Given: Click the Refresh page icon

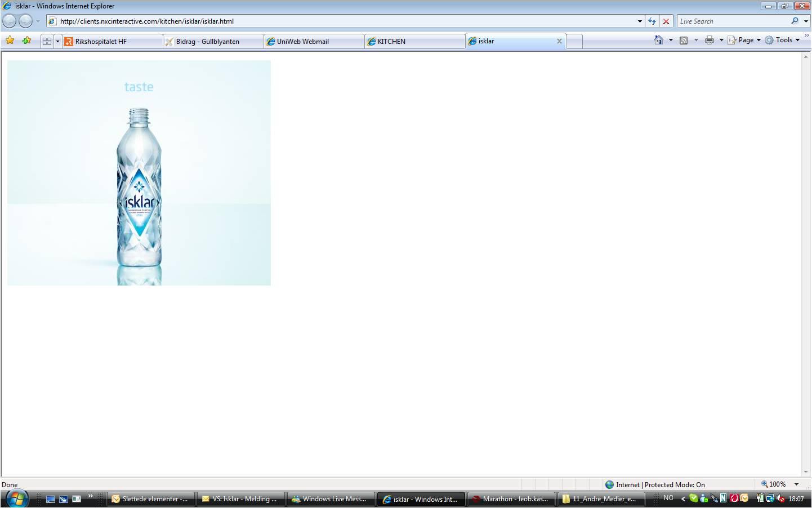Looking at the screenshot, I should point(652,21).
